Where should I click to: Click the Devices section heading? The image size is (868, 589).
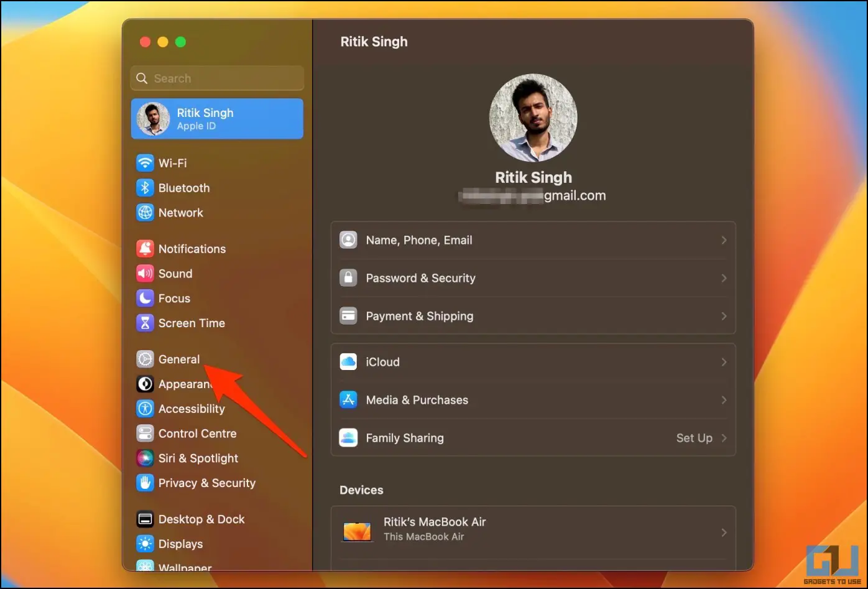tap(361, 490)
